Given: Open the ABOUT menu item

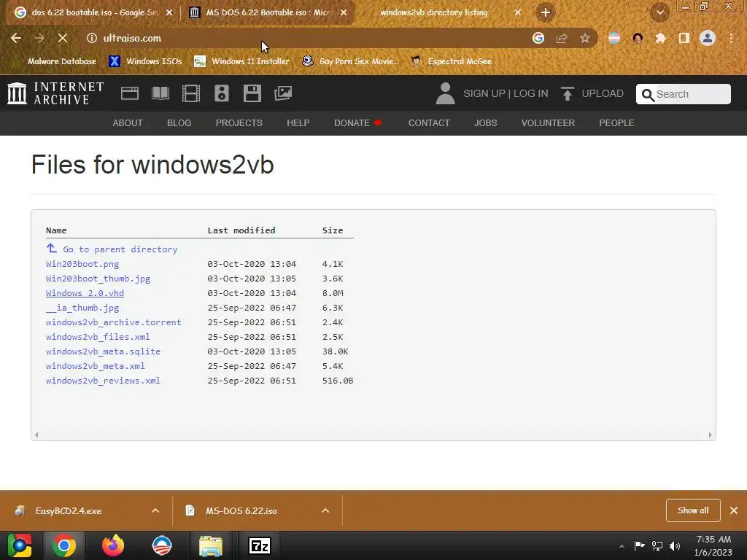Looking at the screenshot, I should pyautogui.click(x=128, y=122).
